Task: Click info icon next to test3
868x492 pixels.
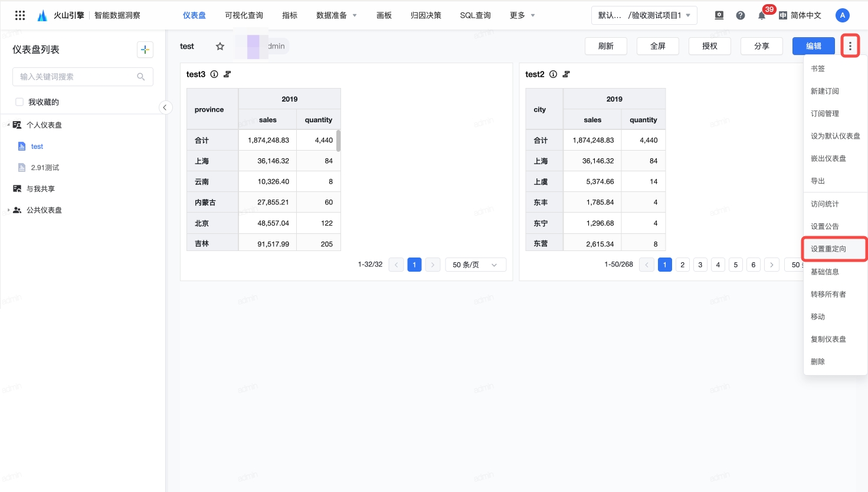Action: tap(214, 74)
